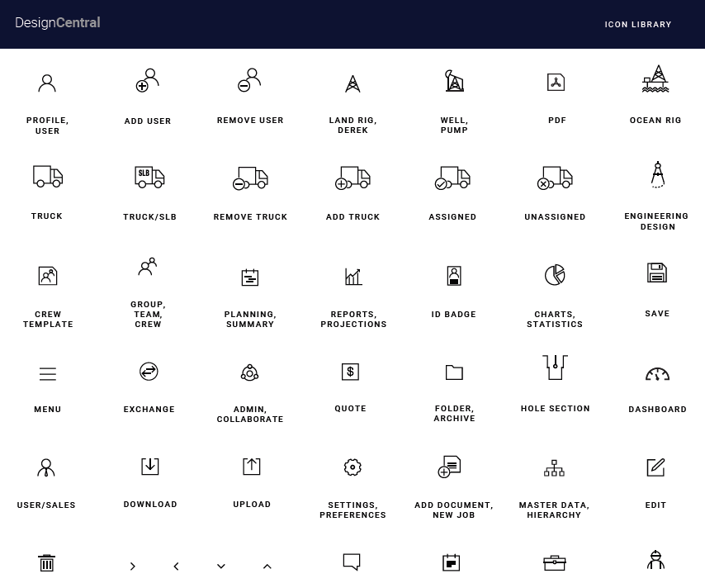
Task: Select the speech bubble comment icon
Action: [352, 562]
